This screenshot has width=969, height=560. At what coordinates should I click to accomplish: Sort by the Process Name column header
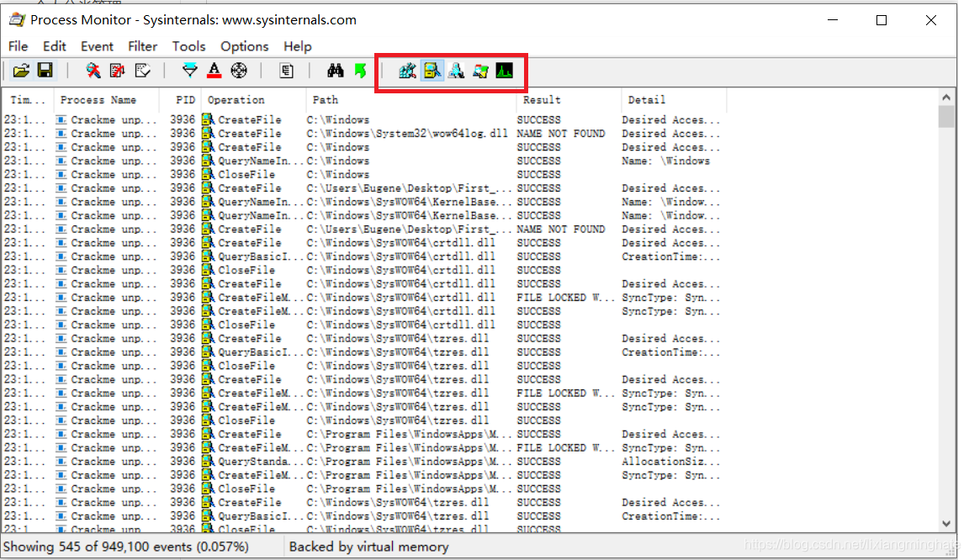(x=106, y=99)
